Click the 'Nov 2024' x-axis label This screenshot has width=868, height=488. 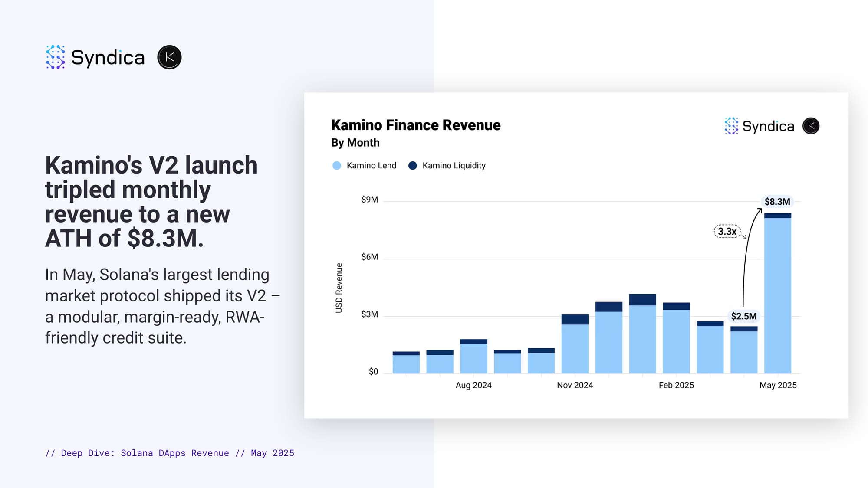(x=575, y=385)
